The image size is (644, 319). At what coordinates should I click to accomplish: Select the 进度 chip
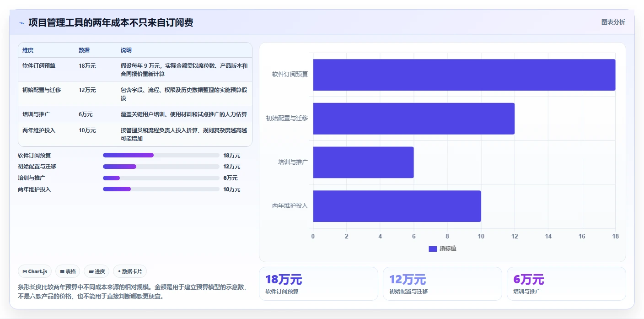click(x=97, y=271)
